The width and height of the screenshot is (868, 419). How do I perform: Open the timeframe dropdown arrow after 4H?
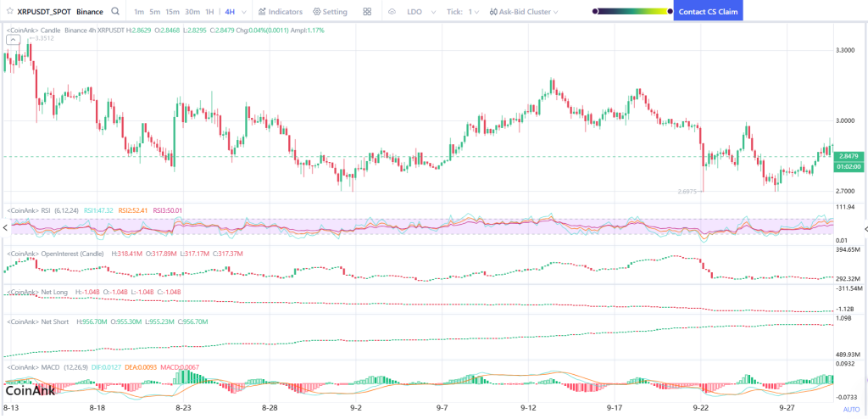[x=244, y=12]
